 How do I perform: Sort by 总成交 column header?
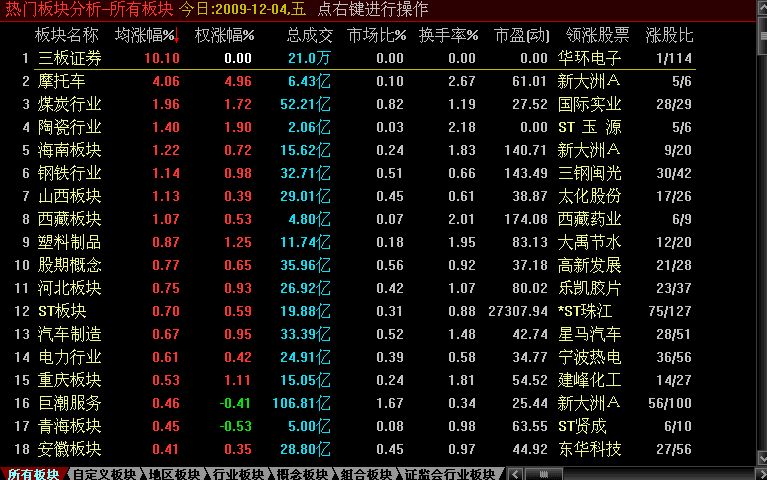(309, 35)
